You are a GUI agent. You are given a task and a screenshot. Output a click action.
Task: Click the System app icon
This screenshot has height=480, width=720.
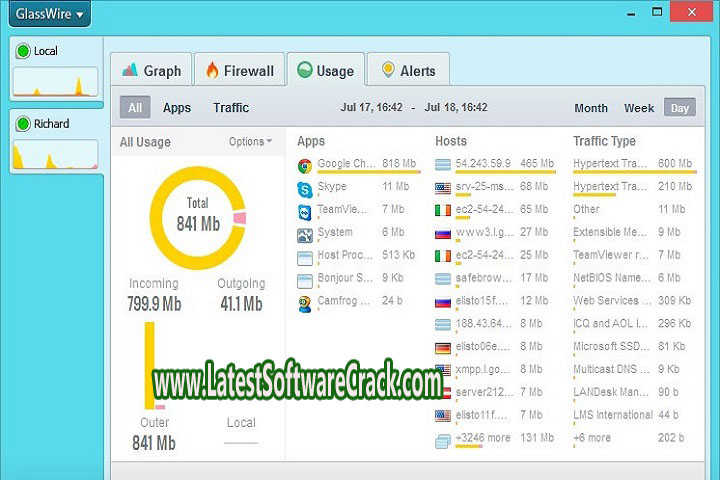tap(305, 234)
